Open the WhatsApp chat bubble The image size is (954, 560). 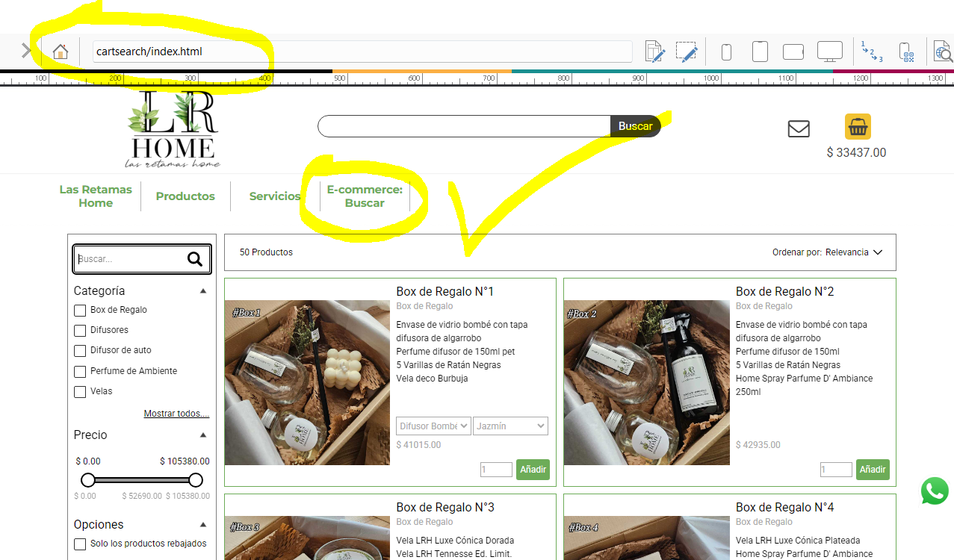[x=935, y=491]
